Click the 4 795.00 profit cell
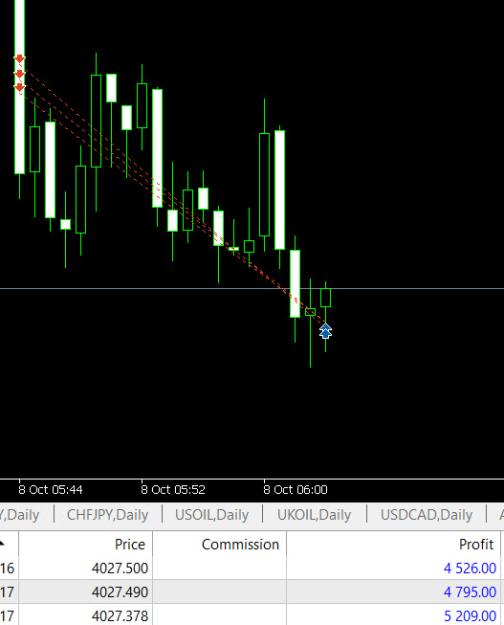This screenshot has height=625, width=504. [470, 592]
